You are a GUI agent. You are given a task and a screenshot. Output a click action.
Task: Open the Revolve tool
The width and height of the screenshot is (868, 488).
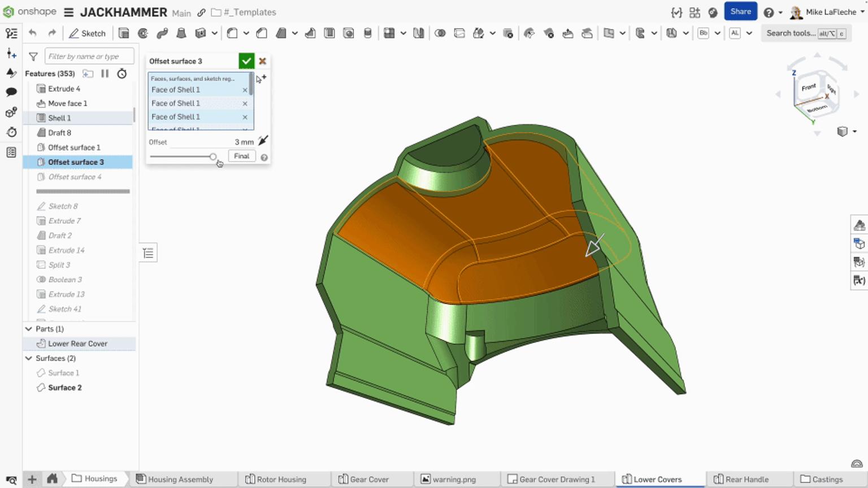click(143, 33)
